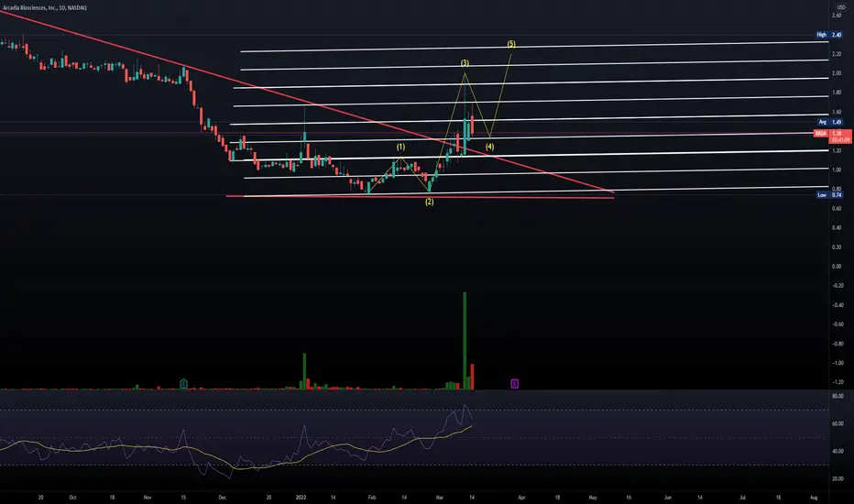Screen dimensions: 854x504
Task: Select the Elliott wave (3) label
Action: [465, 63]
